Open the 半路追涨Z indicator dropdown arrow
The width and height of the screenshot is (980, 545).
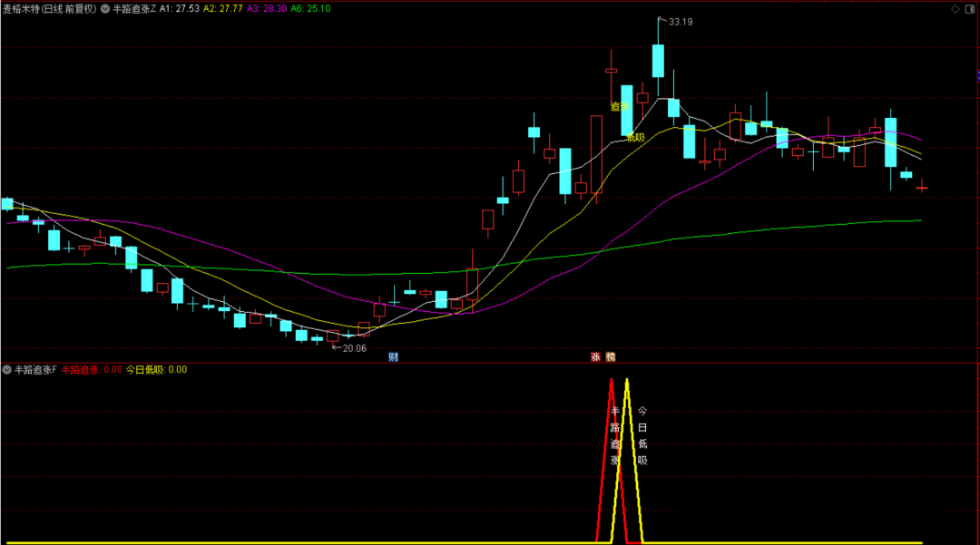pos(105,8)
